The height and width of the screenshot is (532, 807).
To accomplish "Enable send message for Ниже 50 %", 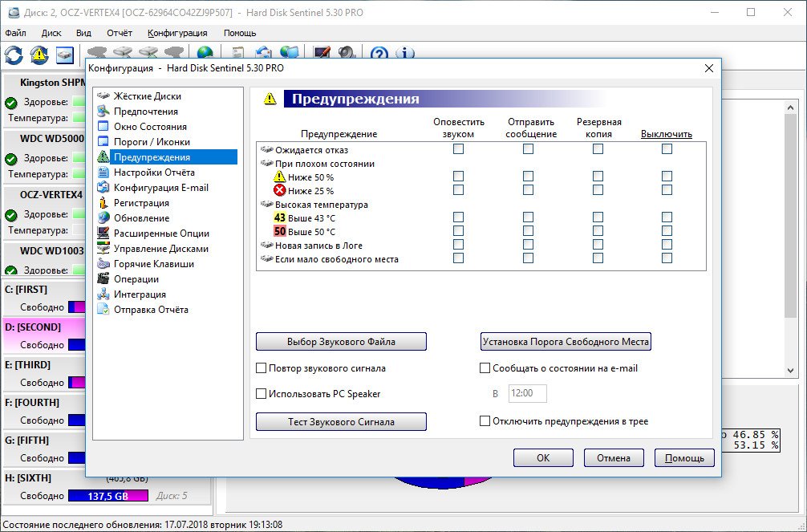I will pos(528,177).
